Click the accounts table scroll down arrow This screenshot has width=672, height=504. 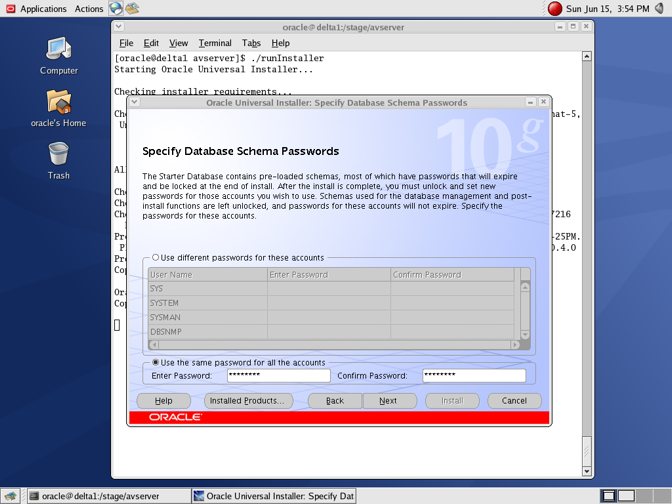[525, 335]
